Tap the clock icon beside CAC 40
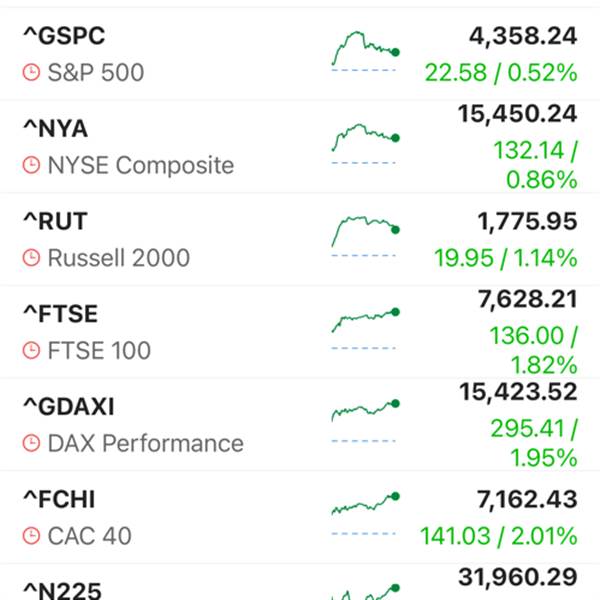 [31, 536]
